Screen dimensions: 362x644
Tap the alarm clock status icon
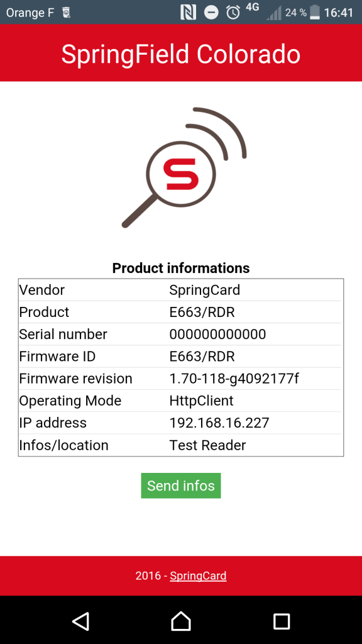pyautogui.click(x=233, y=13)
